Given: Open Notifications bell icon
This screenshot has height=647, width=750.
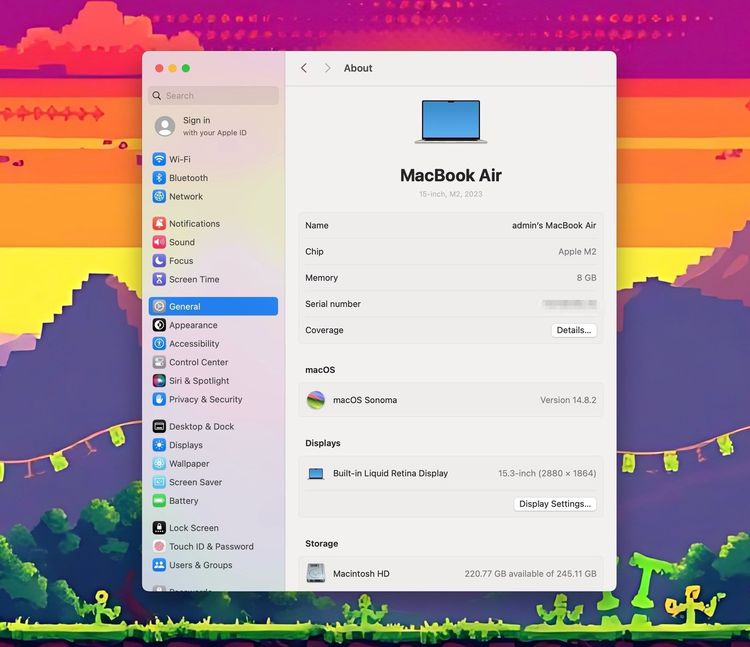Looking at the screenshot, I should click(x=159, y=223).
